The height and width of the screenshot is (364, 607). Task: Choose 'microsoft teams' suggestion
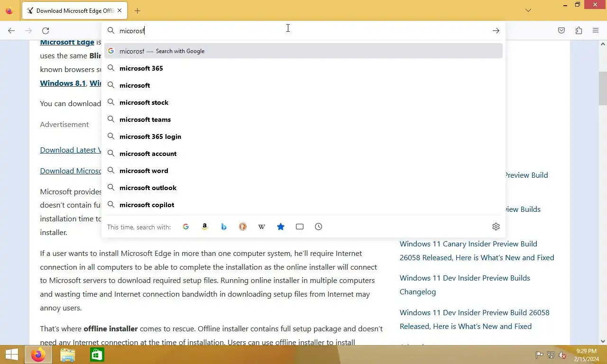coord(303,119)
